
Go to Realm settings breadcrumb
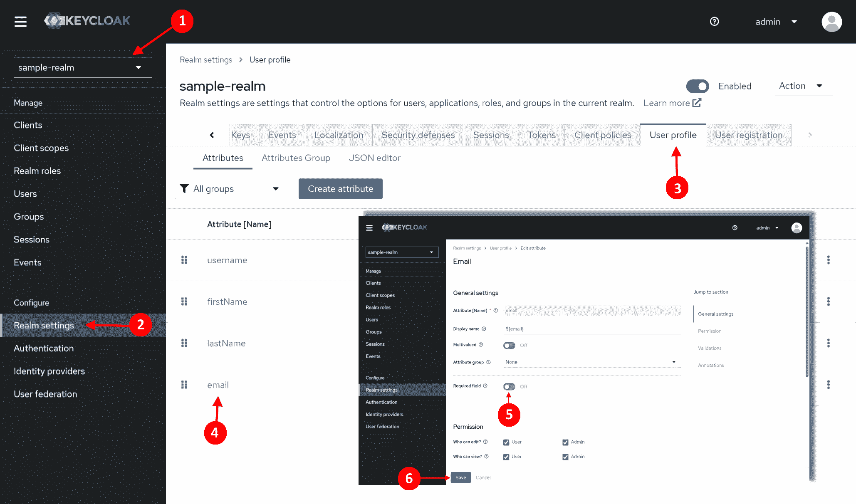tap(206, 60)
